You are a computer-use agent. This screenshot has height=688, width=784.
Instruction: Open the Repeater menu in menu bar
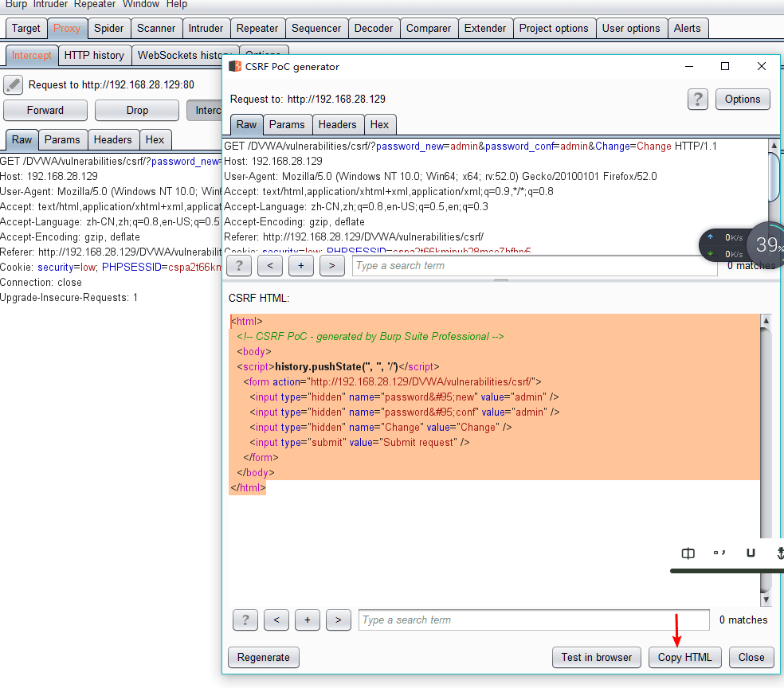[95, 5]
